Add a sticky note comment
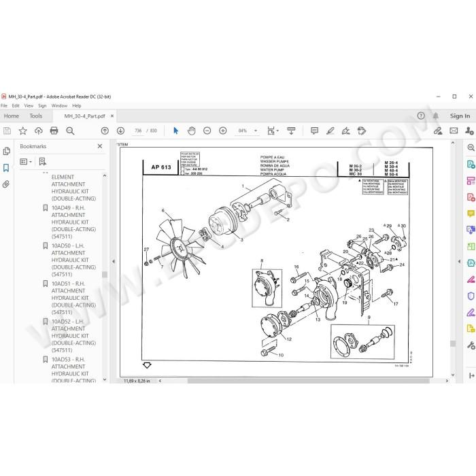The image size is (476, 476). 314,131
